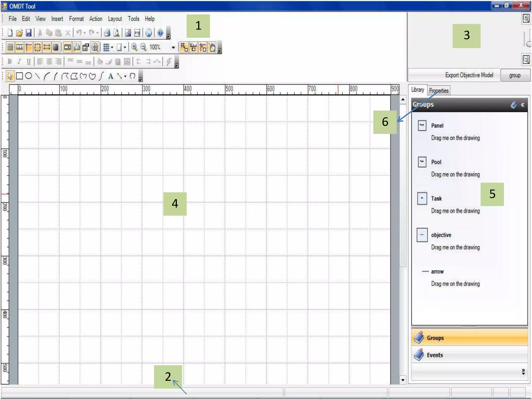Open the Layout menu
This screenshot has width=532, height=399.
coord(115,19)
